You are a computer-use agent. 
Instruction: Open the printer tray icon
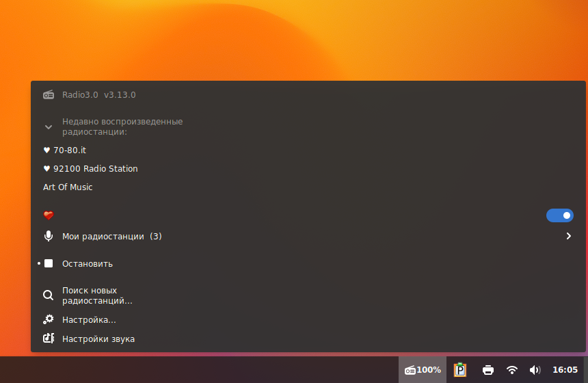click(x=488, y=370)
